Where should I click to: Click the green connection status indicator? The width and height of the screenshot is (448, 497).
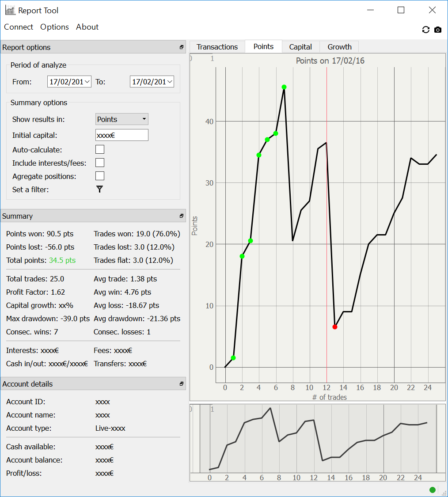pyautogui.click(x=433, y=490)
